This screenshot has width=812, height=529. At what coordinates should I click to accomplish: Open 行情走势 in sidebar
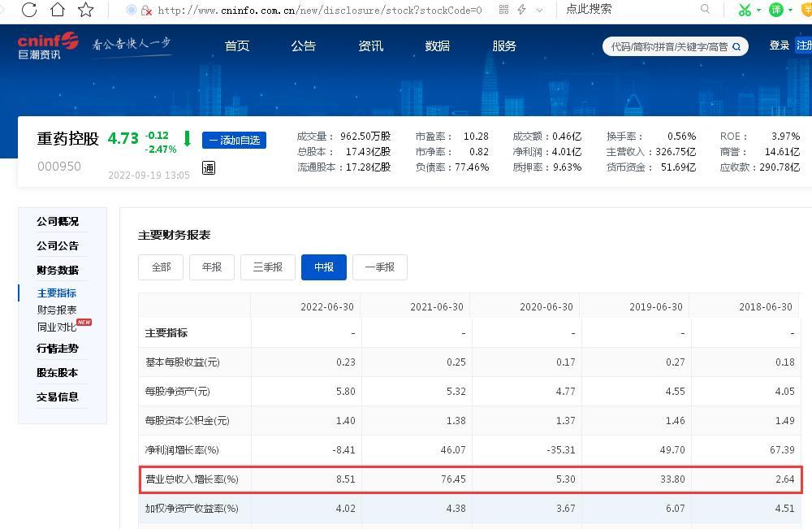pos(58,349)
